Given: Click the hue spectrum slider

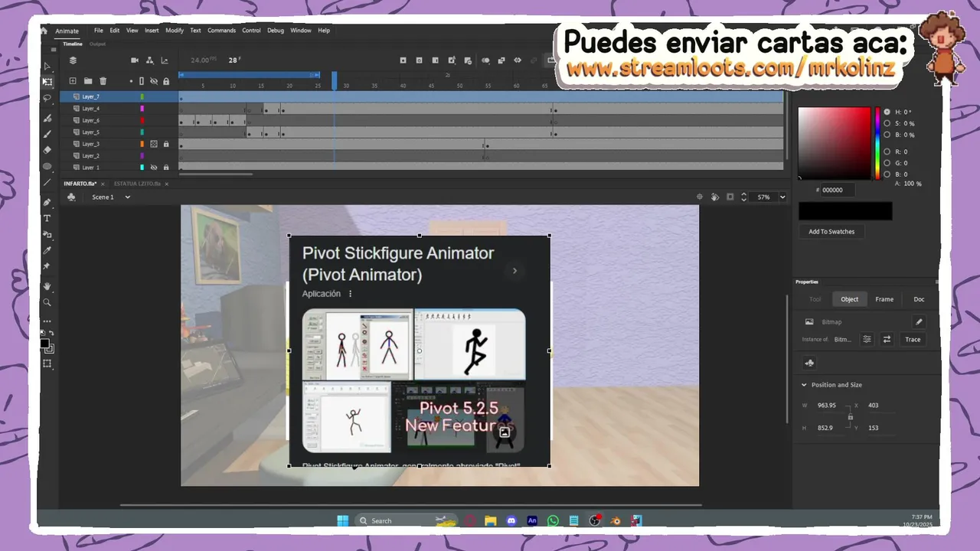Looking at the screenshot, I should tap(877, 143).
